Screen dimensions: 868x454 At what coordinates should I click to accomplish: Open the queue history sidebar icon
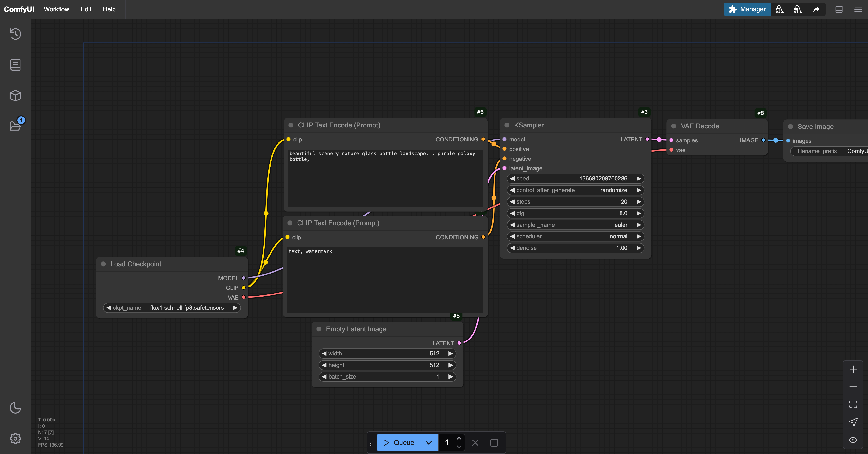15,34
